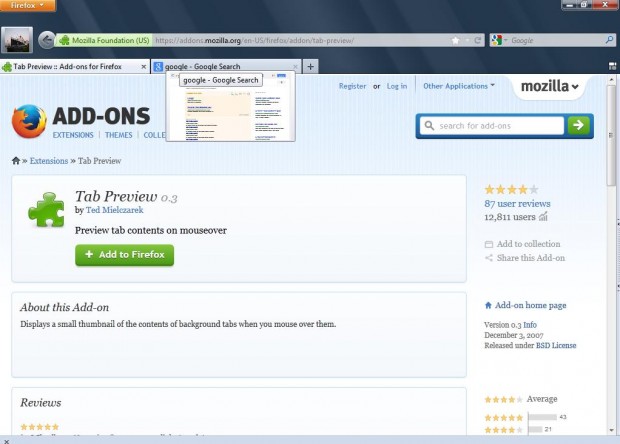Viewport: 620px width, 444px height.
Task: Open the EXTENSIONS navigation menu
Action: [73, 135]
